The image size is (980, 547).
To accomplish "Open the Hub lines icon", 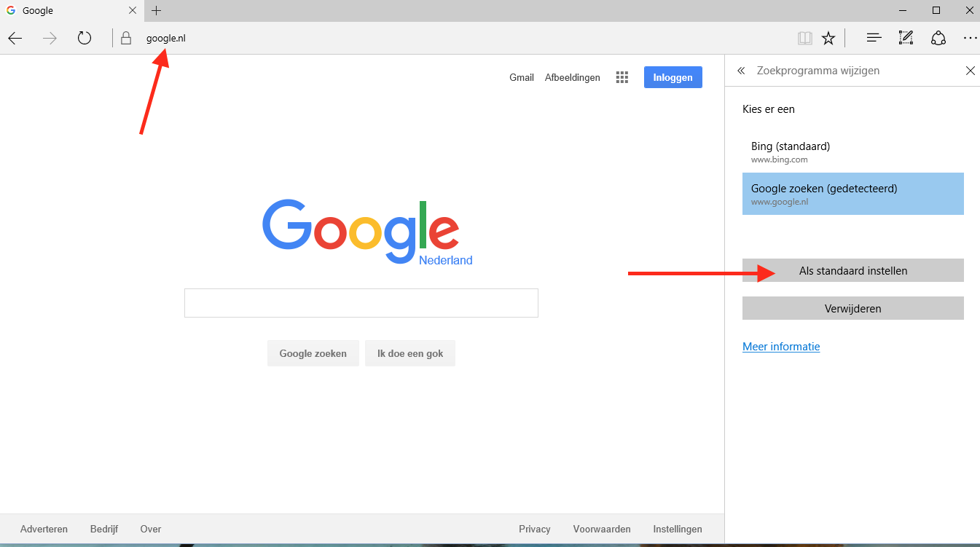I will [x=874, y=38].
